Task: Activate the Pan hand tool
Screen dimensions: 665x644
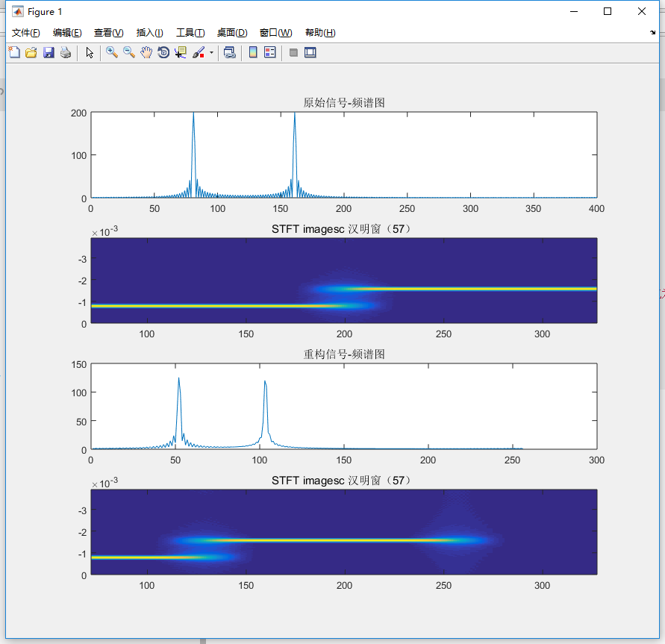Action: (146, 52)
